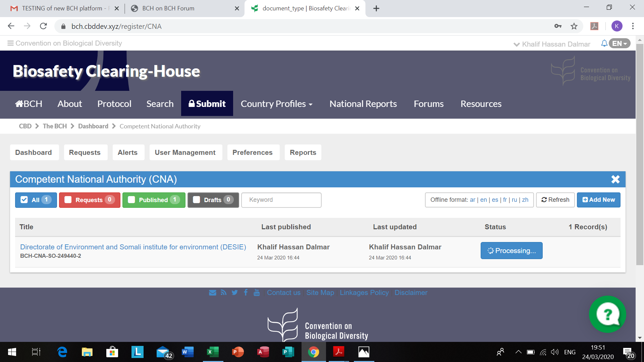Screen dimensions: 644x362
Task: Click the RSS feed icon in footer
Action: tap(223, 293)
